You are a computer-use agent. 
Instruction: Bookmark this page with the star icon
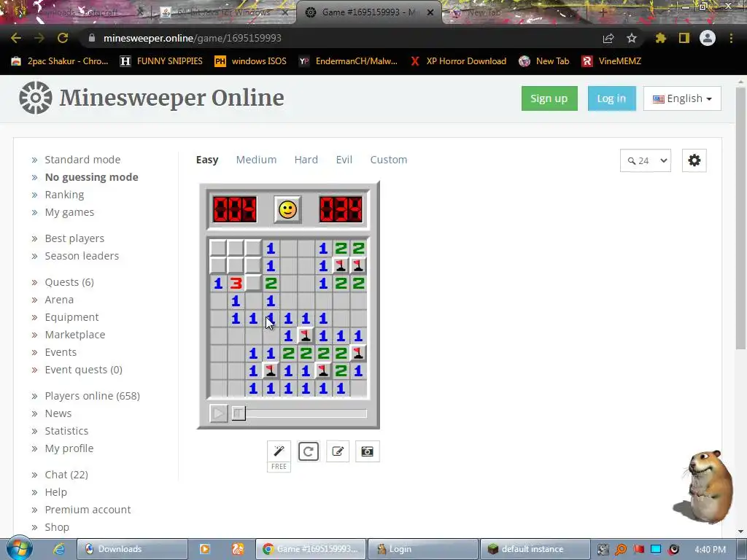point(632,38)
